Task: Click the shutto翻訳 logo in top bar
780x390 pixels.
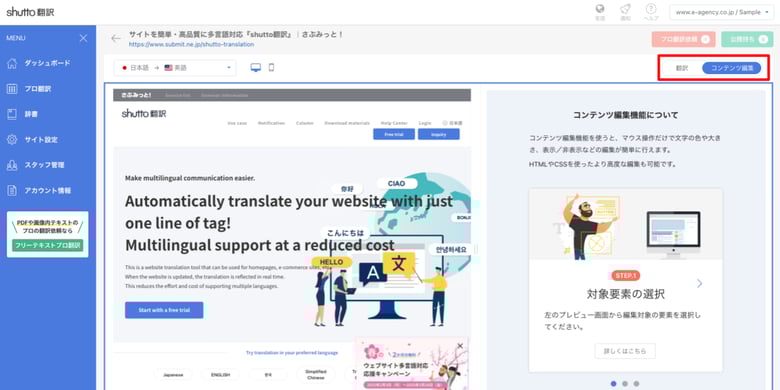Action: pyautogui.click(x=30, y=12)
